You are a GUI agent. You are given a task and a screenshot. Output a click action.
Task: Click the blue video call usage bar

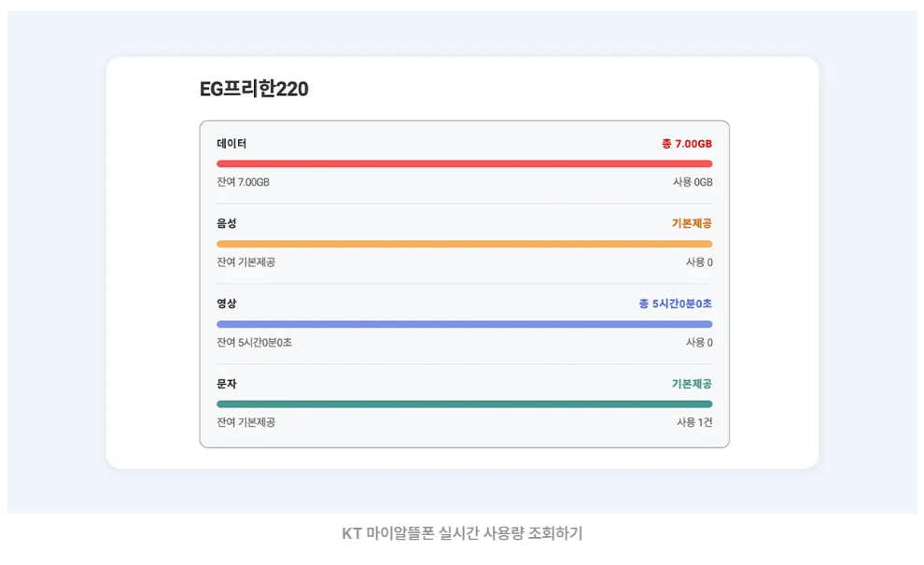point(464,323)
